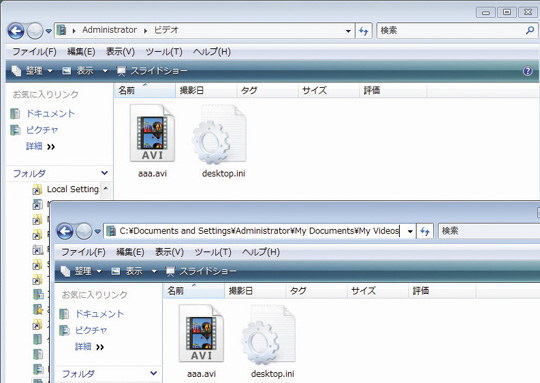Click the path field with My Videos
The height and width of the screenshot is (383, 540).
click(259, 231)
